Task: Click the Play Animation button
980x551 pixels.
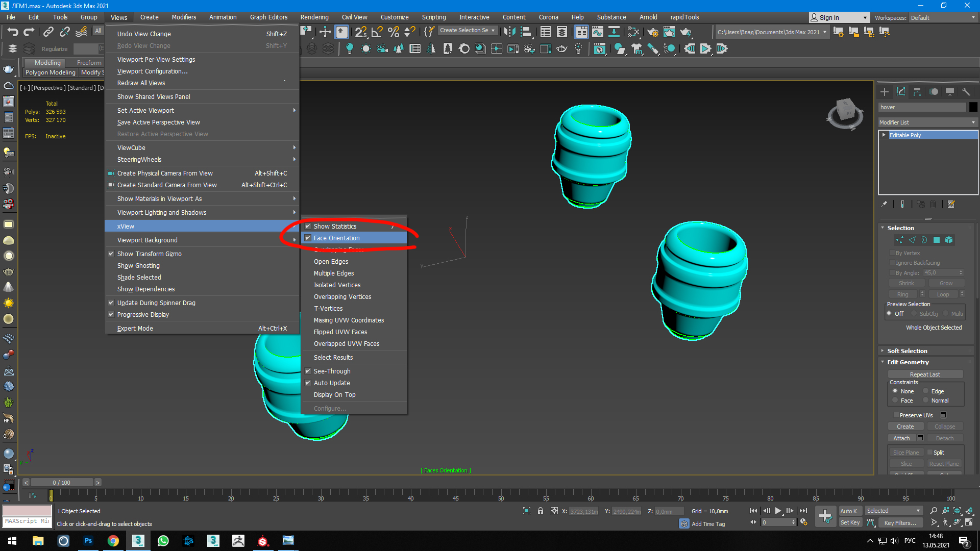Action: pos(778,511)
